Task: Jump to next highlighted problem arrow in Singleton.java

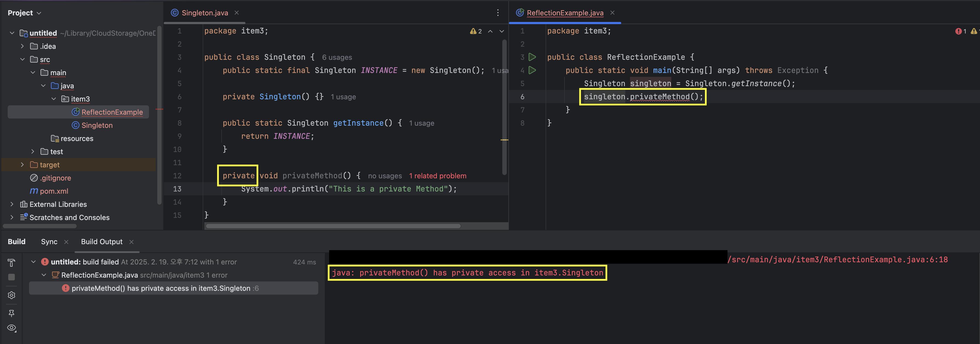Action: (x=502, y=31)
